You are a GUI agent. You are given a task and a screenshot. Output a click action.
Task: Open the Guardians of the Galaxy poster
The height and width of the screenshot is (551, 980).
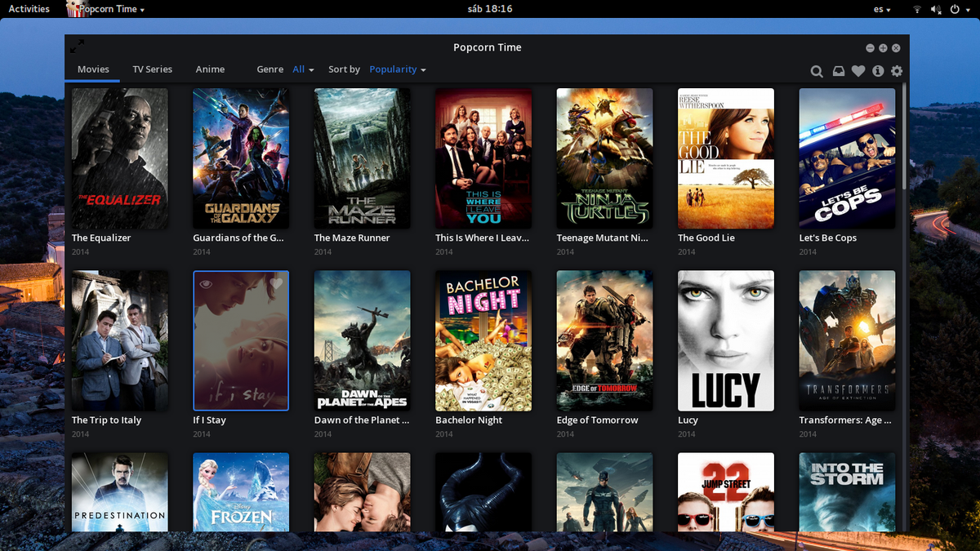[x=241, y=158]
